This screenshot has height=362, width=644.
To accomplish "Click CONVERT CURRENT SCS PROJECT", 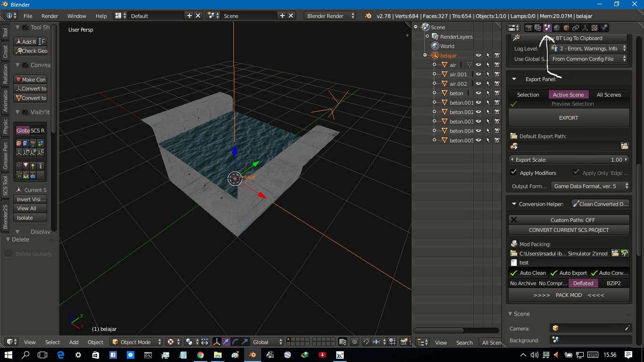I will coord(569,230).
